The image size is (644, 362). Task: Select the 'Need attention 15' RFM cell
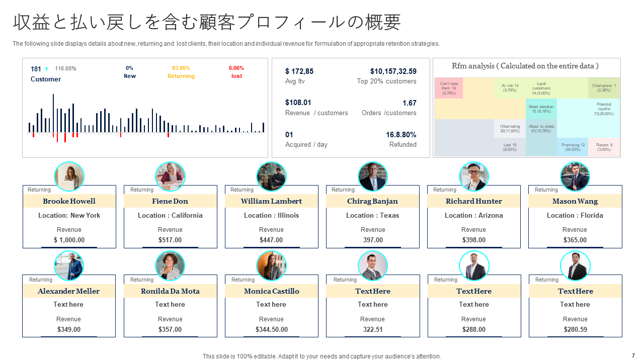(541, 109)
